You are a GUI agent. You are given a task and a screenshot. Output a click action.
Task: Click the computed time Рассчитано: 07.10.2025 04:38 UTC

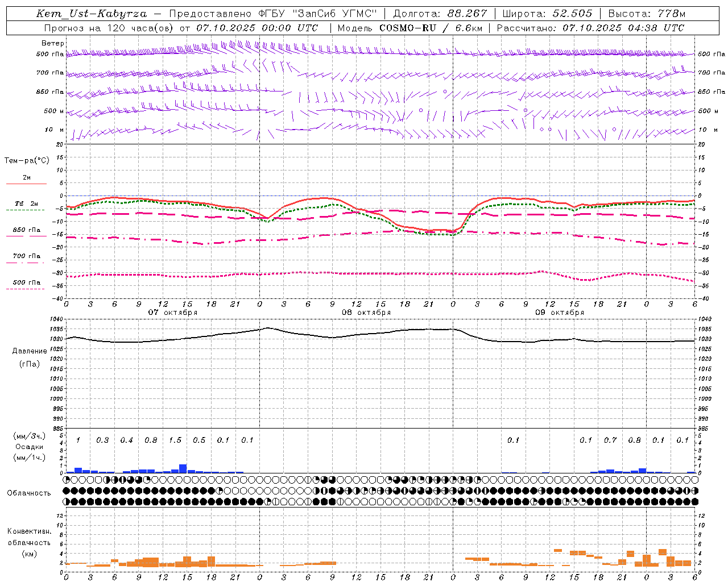tap(590, 28)
